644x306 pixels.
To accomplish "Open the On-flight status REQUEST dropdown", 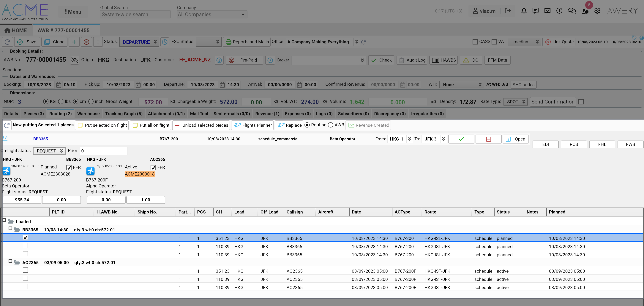I will click(x=49, y=151).
